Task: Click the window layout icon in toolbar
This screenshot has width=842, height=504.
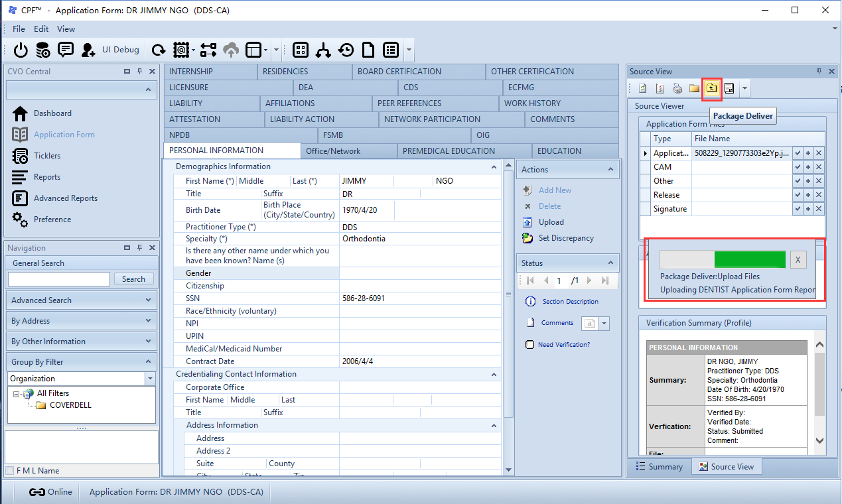Action: (x=253, y=50)
